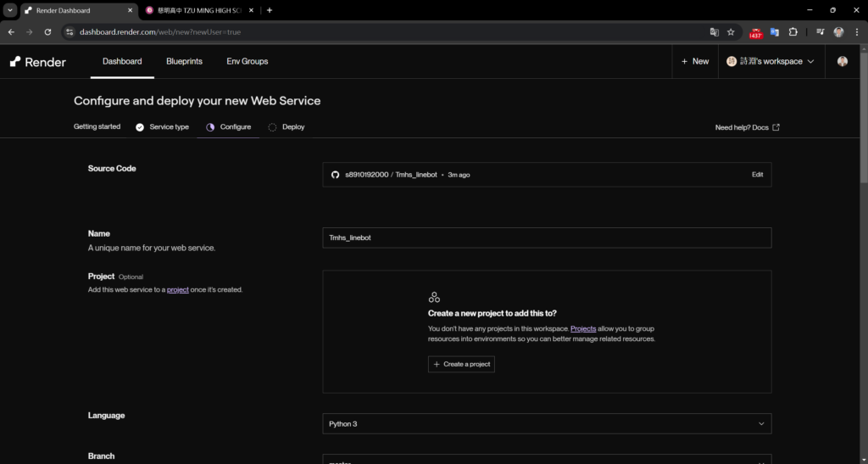Select the Render Dashboard browser tab
Image resolution: width=868 pixels, height=464 pixels.
(79, 10)
